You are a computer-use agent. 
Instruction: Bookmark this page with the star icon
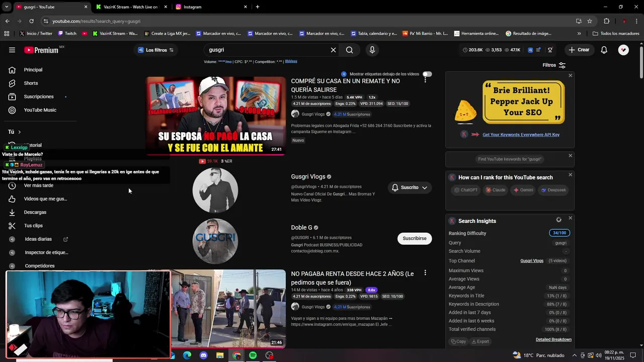[x=590, y=21]
